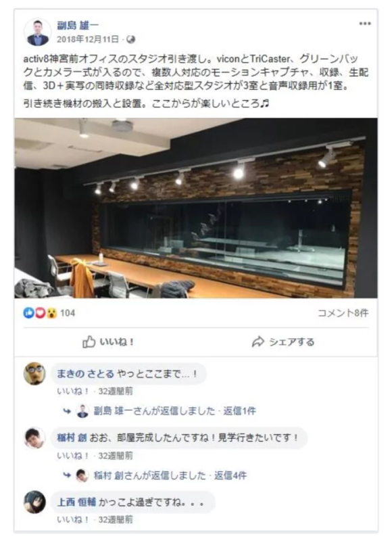Like まきの さとる's comment

73,392
